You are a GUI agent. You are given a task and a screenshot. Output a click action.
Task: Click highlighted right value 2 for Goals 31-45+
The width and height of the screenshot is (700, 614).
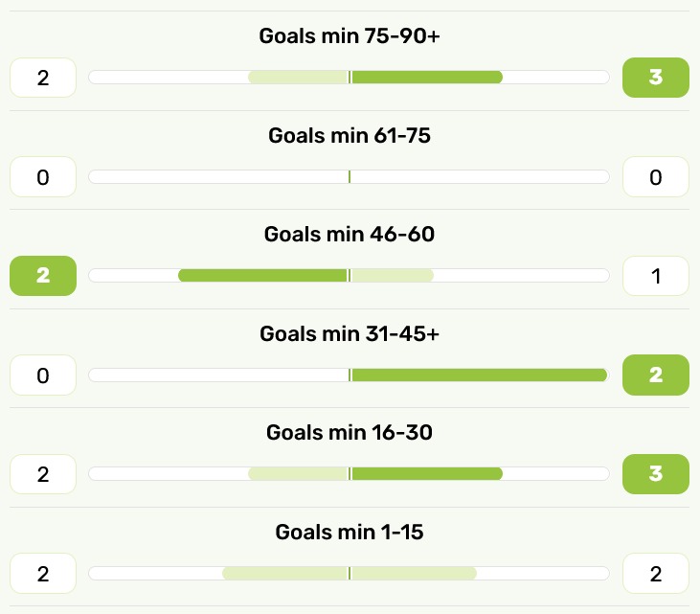point(655,375)
